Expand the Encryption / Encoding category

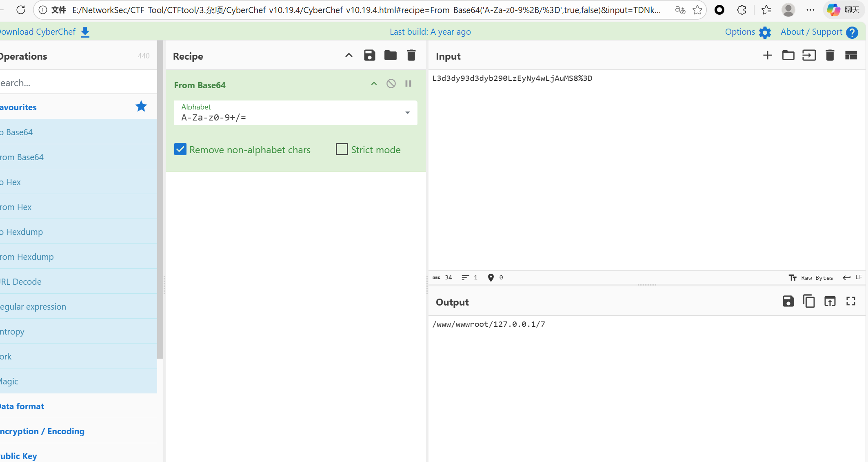pyautogui.click(x=42, y=431)
